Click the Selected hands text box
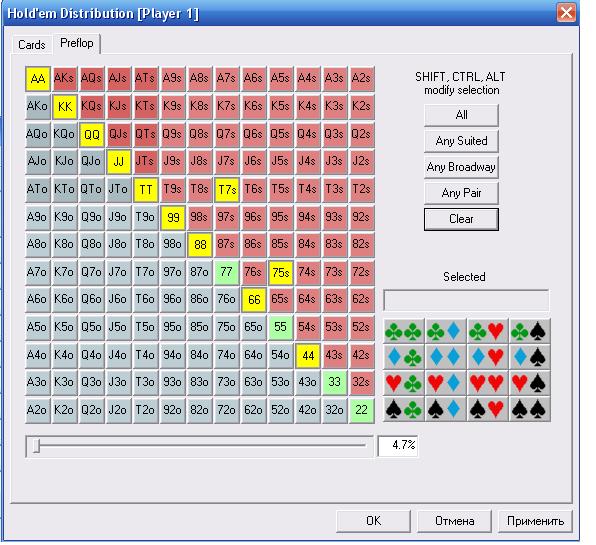 466,301
